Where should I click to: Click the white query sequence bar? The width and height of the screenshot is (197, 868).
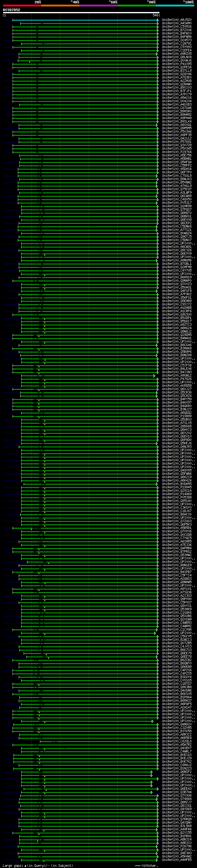tap(81, 13)
